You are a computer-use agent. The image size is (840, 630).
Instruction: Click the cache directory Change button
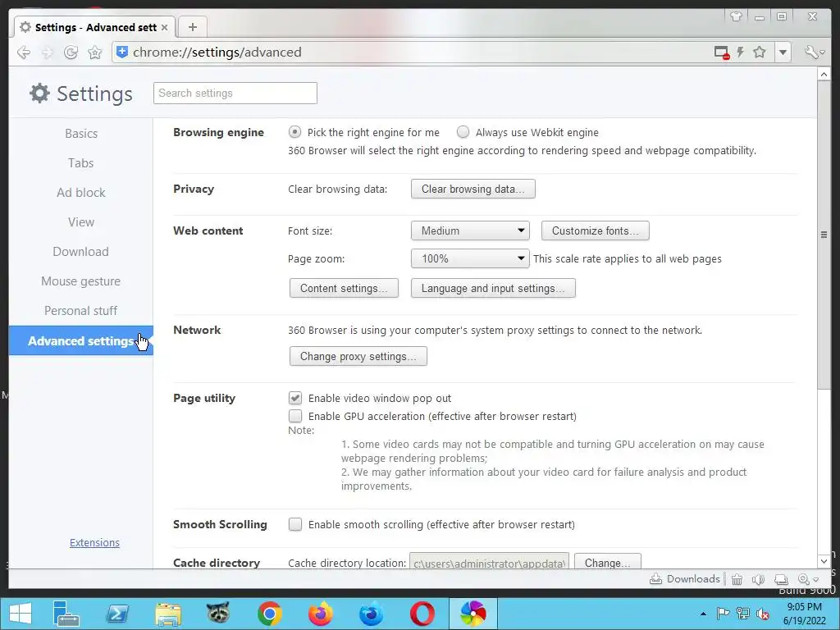608,561
